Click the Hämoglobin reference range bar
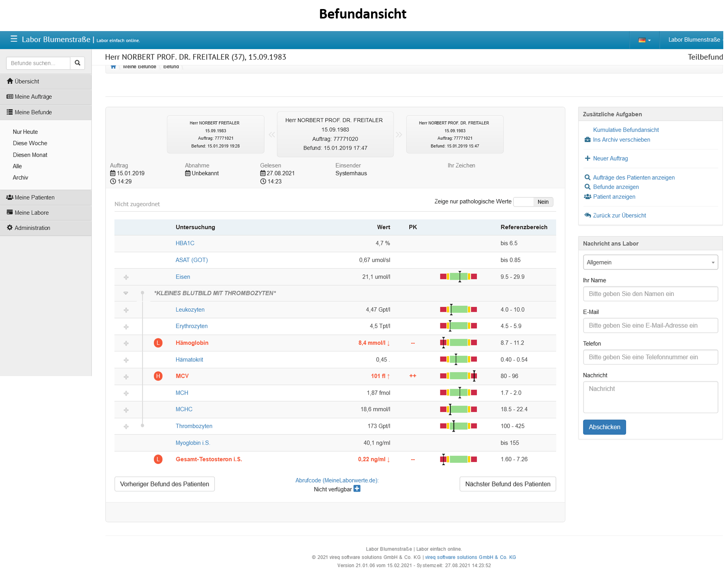 pos(458,343)
